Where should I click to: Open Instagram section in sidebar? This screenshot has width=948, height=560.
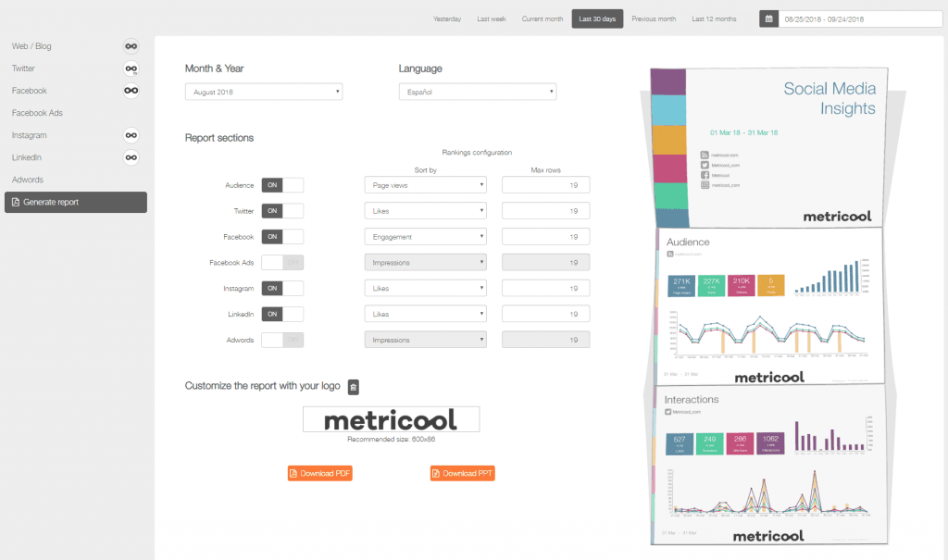point(29,135)
